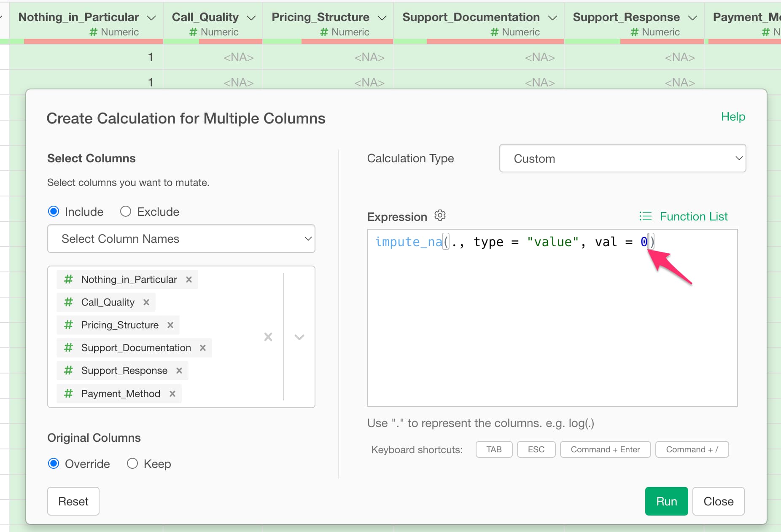781x532 pixels.
Task: Open Pricing_Structure column header menu
Action: 382,18
